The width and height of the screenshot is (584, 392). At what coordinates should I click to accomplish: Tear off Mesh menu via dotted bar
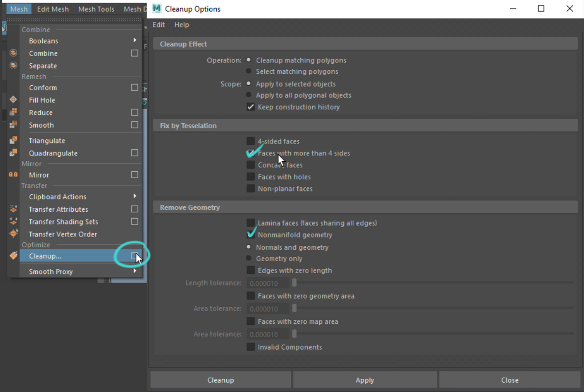click(x=74, y=20)
